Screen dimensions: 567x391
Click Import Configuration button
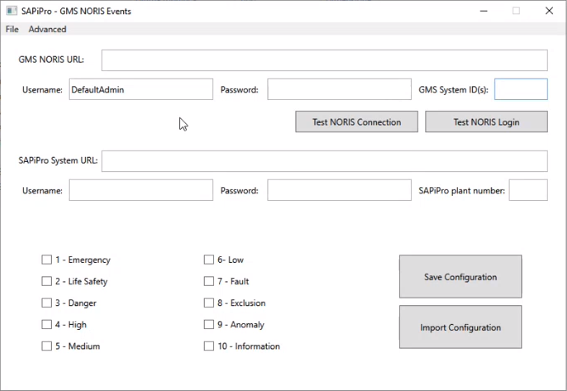[460, 327]
